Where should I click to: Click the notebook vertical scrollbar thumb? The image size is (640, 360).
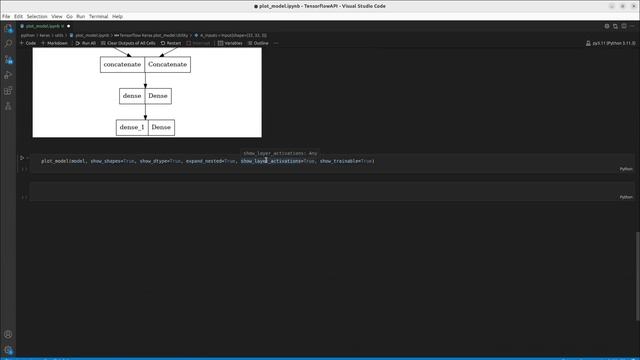(637, 276)
